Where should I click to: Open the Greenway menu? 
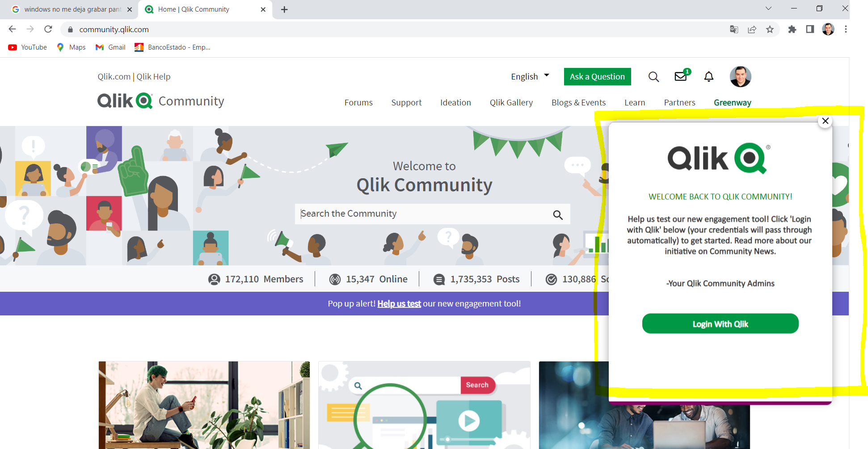tap(732, 102)
